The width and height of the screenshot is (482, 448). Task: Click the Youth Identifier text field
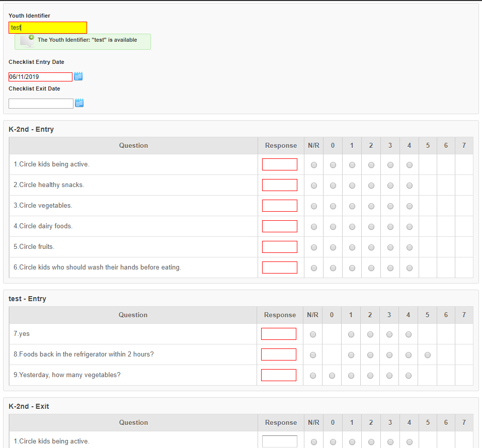(48, 28)
